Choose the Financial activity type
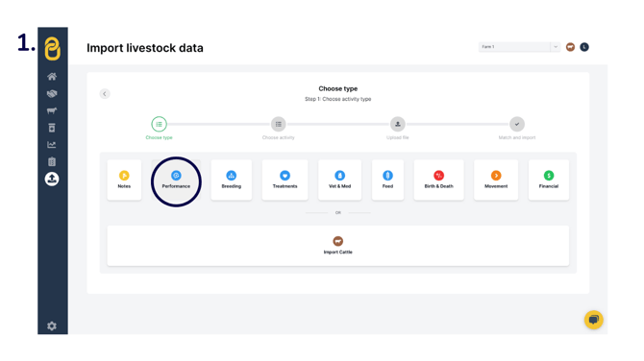Viewport: 644px width, 361px height. pyautogui.click(x=549, y=180)
